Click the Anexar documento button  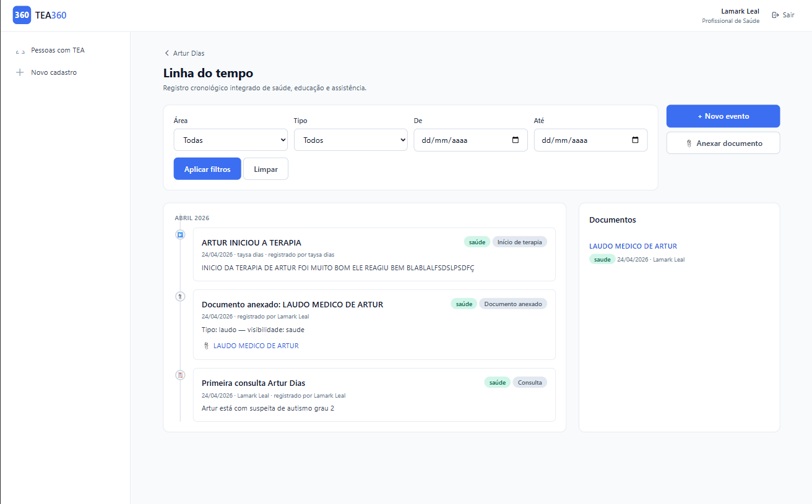pos(723,143)
